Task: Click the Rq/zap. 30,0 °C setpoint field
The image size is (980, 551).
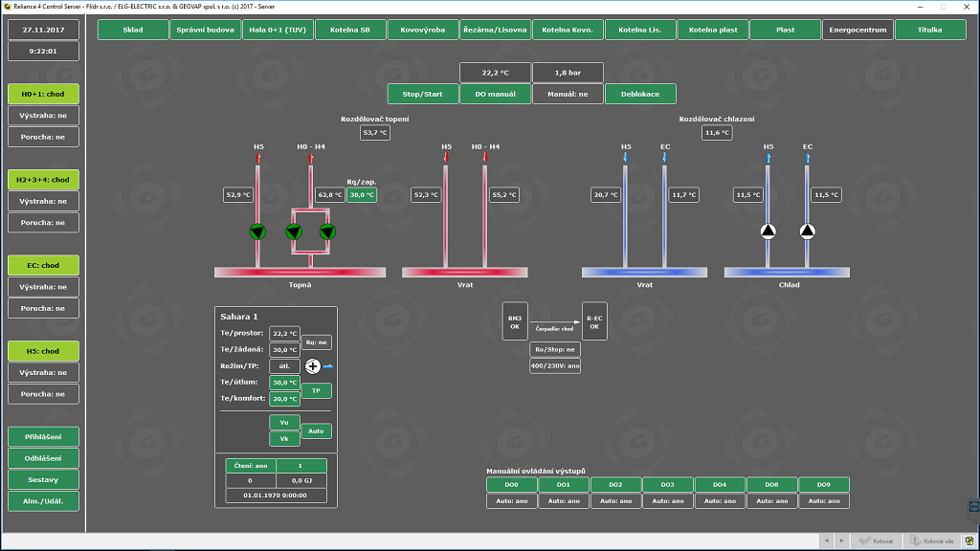Action: point(361,194)
